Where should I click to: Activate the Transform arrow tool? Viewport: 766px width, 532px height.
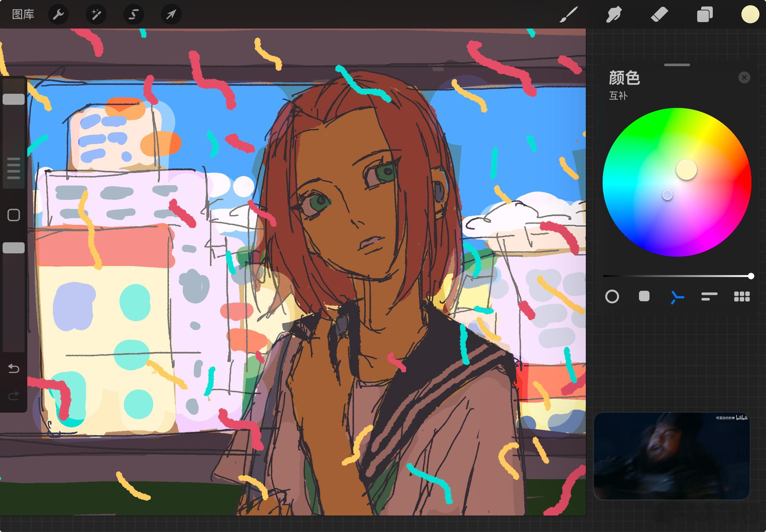point(171,14)
